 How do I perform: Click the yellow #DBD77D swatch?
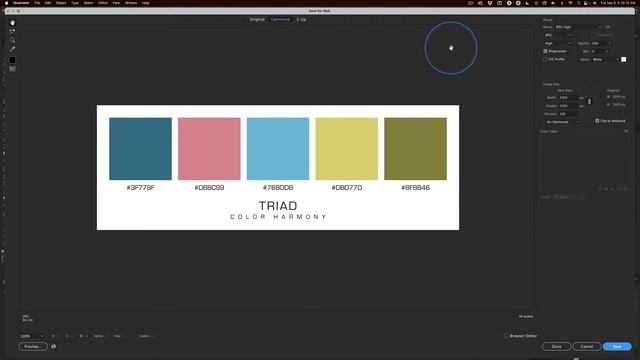coord(347,149)
